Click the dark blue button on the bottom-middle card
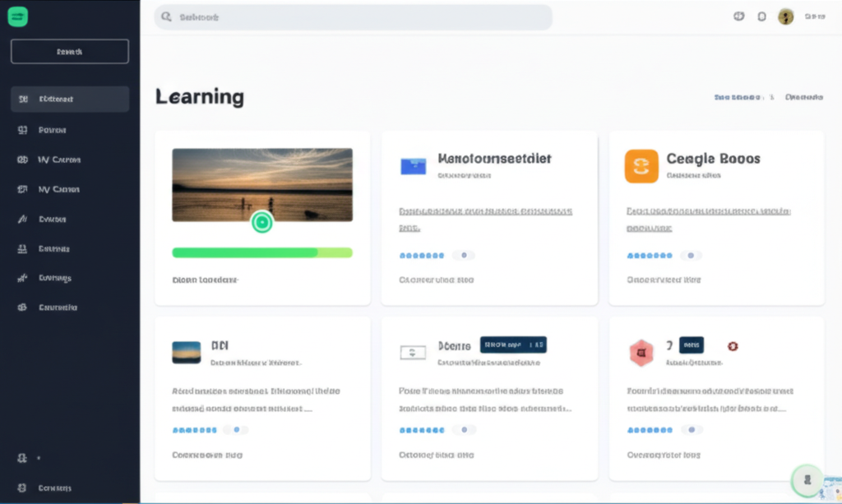Viewport: 842px width, 504px height. tap(513, 344)
